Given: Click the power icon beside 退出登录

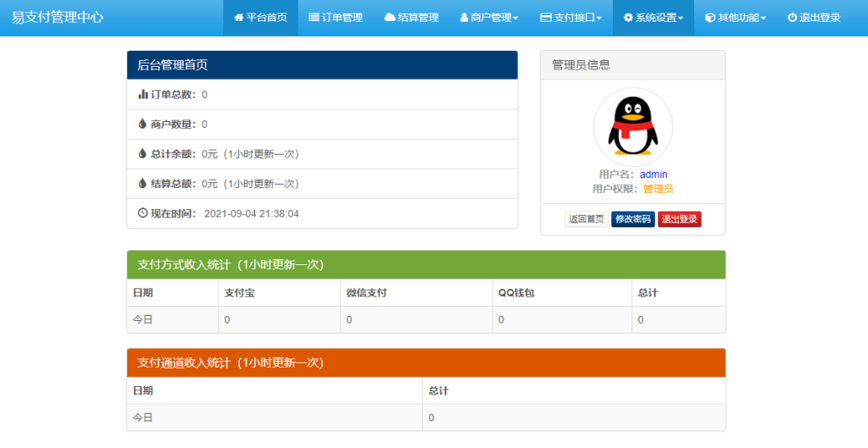Looking at the screenshot, I should [792, 18].
